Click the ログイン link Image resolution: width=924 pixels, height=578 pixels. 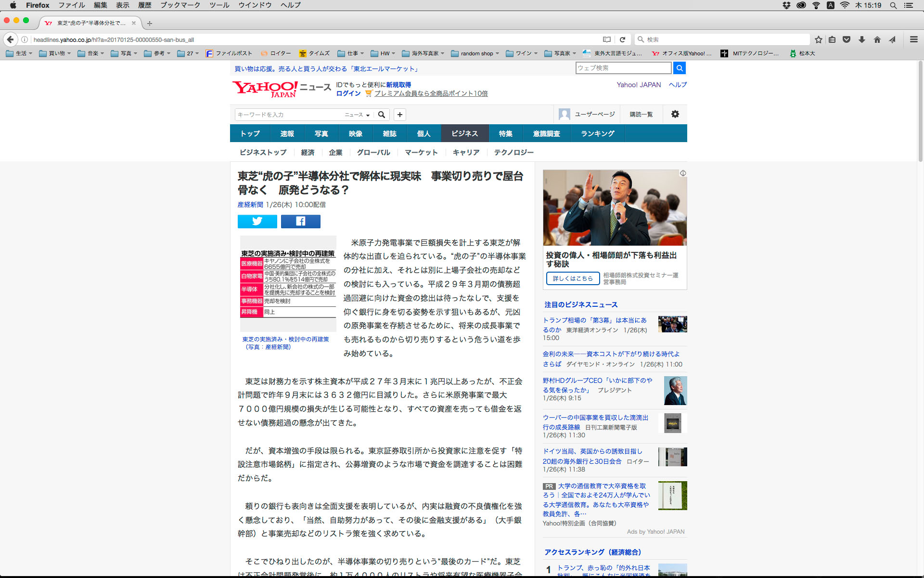348,93
